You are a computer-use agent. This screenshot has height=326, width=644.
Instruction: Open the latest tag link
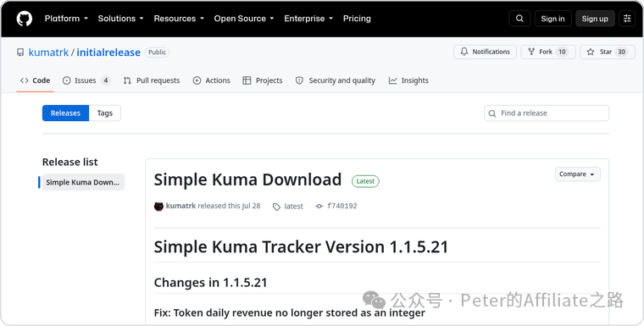[x=288, y=207]
